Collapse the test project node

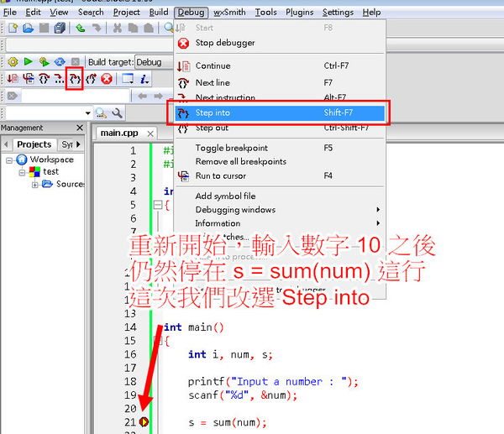point(22,172)
